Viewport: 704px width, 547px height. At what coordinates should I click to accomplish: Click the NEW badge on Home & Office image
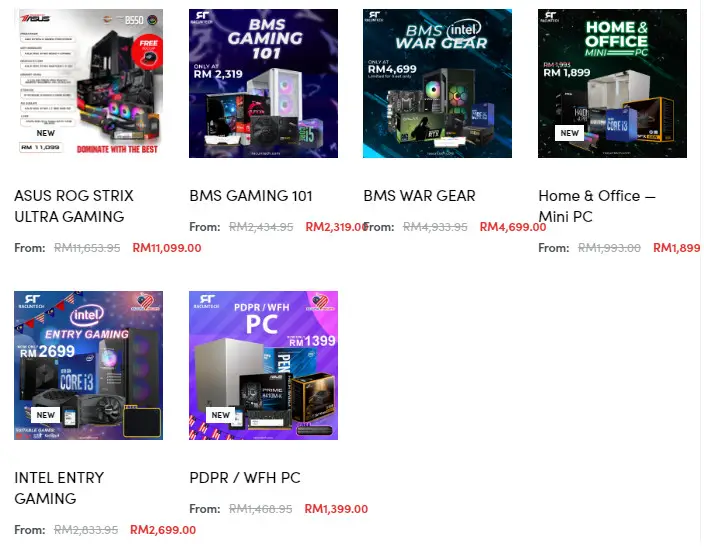569,133
